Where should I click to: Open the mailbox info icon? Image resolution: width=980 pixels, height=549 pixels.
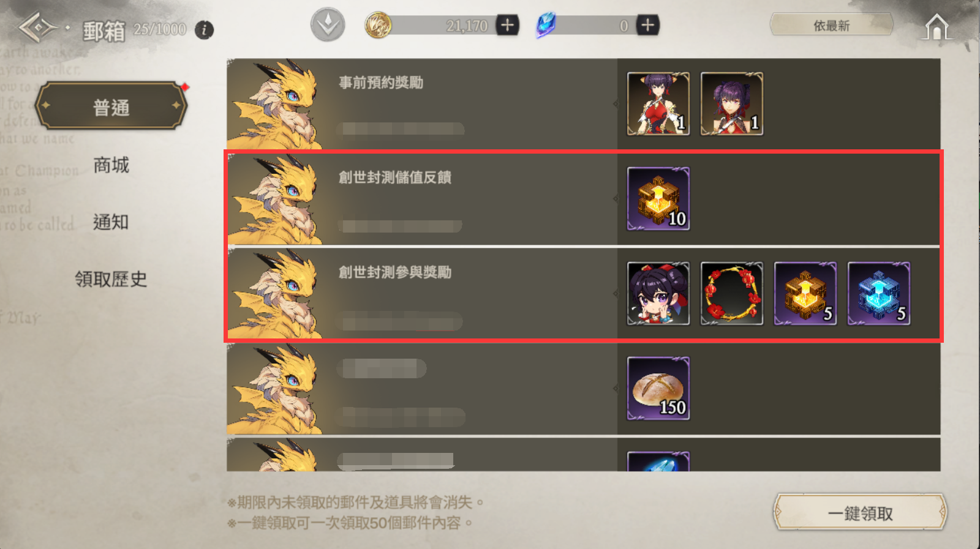pos(204,29)
